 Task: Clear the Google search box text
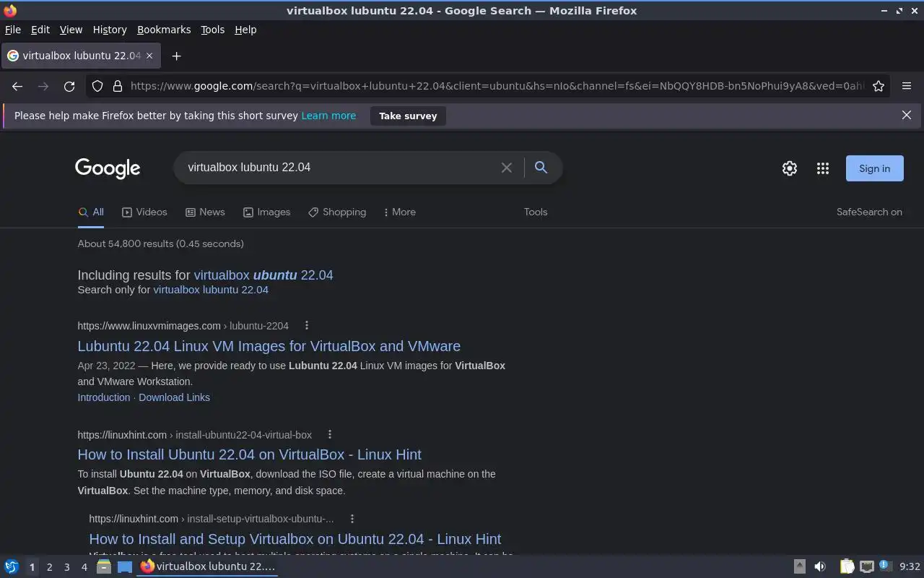pos(507,168)
